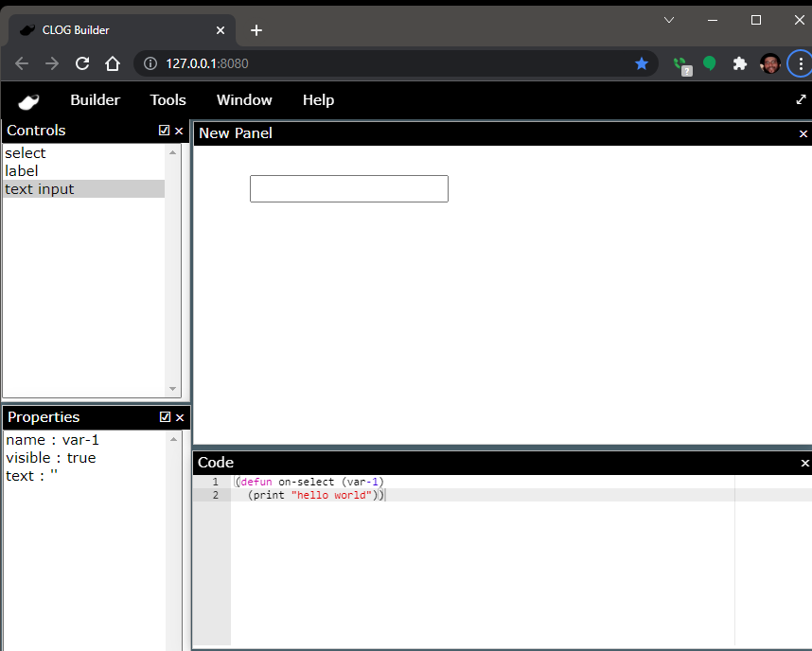Toggle the Properties panel checkbox
This screenshot has height=651, width=812.
coord(166,417)
